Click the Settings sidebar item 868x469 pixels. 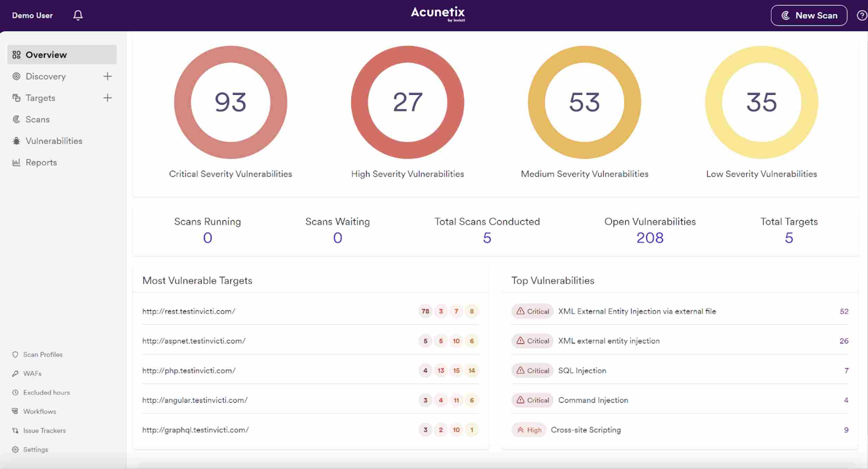click(x=34, y=449)
